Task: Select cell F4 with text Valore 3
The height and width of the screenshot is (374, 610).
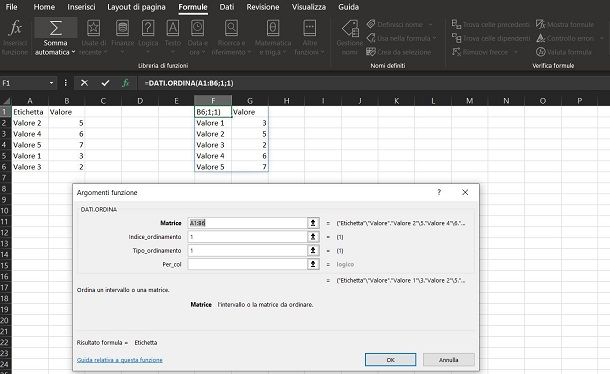Action: coord(213,145)
